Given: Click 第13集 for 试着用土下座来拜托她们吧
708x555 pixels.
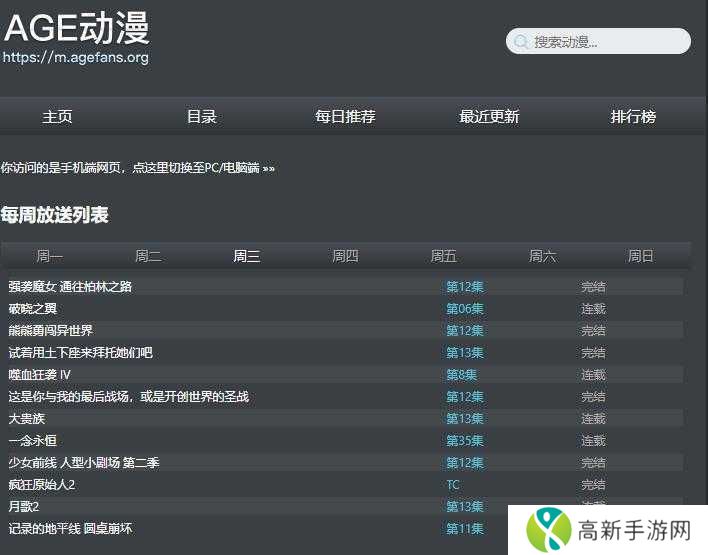Looking at the screenshot, I should 465,353.
